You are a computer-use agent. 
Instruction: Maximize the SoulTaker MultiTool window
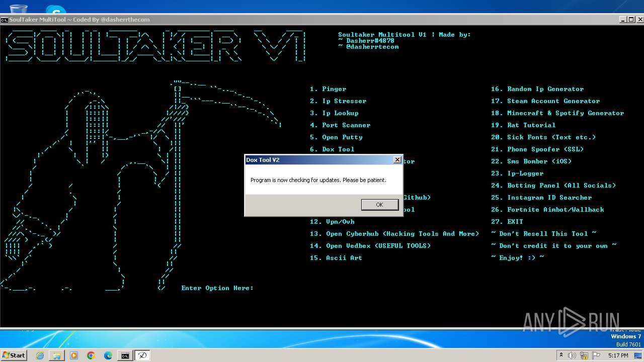[x=631, y=20]
